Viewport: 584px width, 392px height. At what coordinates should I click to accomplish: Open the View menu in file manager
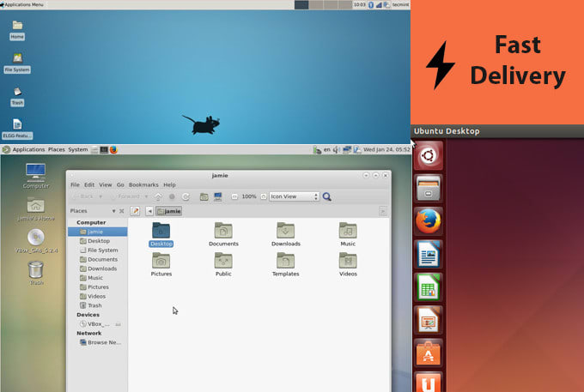[x=106, y=184]
